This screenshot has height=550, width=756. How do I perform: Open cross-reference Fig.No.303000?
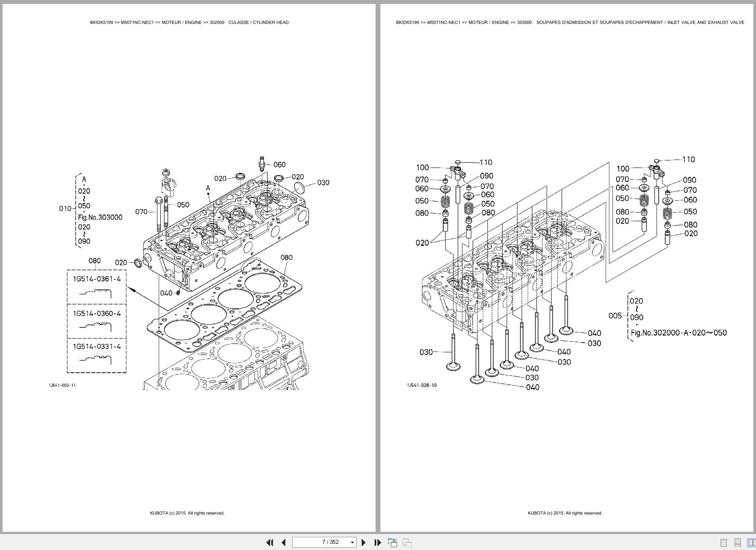coord(100,217)
